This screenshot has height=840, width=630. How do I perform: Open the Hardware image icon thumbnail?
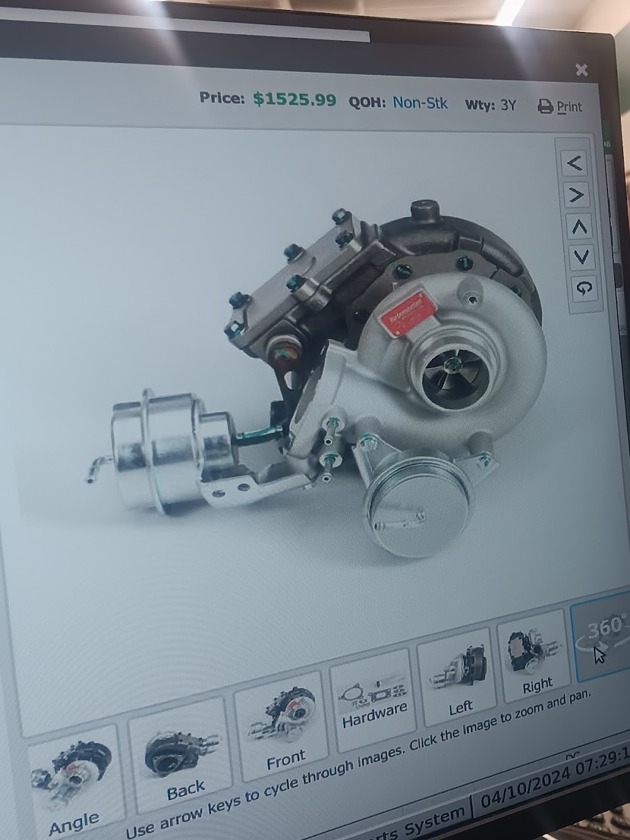[x=372, y=693]
